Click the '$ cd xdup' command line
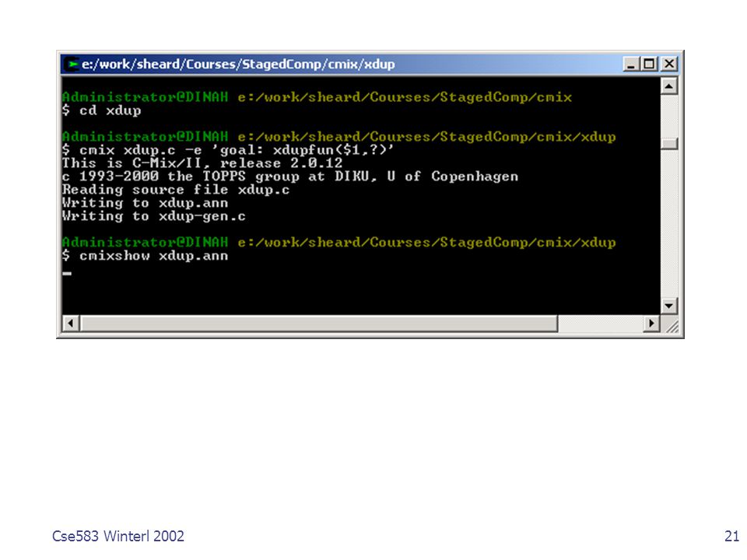747x560 pixels. pos(101,110)
